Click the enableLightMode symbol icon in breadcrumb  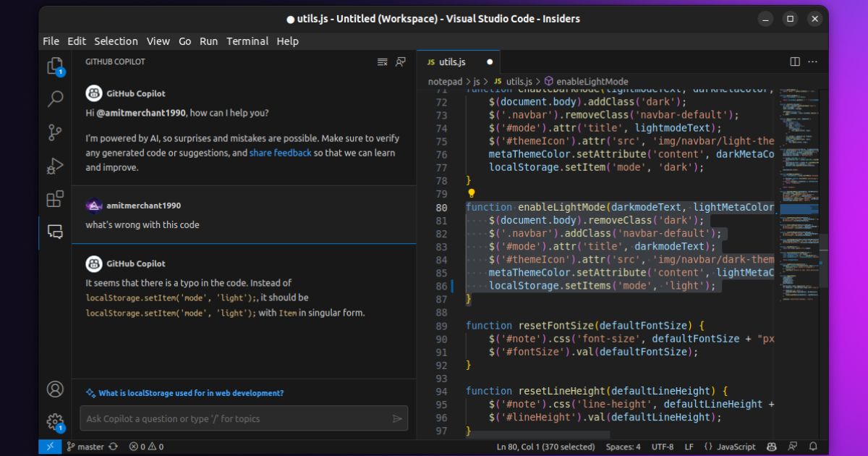pos(549,82)
